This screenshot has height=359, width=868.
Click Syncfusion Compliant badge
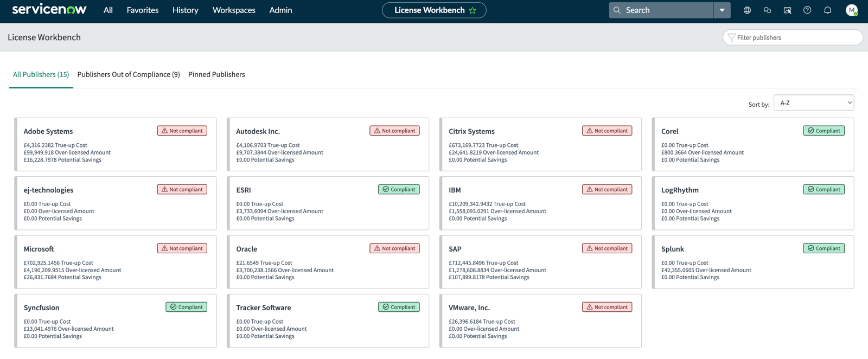(187, 307)
